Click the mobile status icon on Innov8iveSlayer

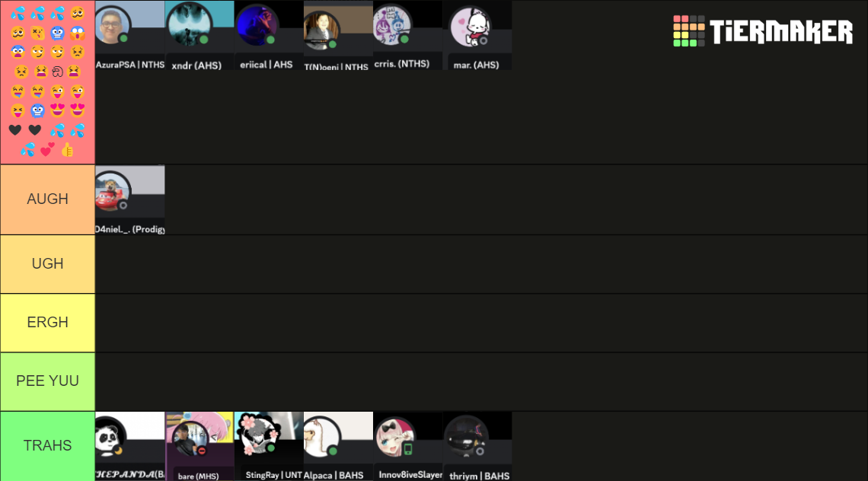(408, 449)
